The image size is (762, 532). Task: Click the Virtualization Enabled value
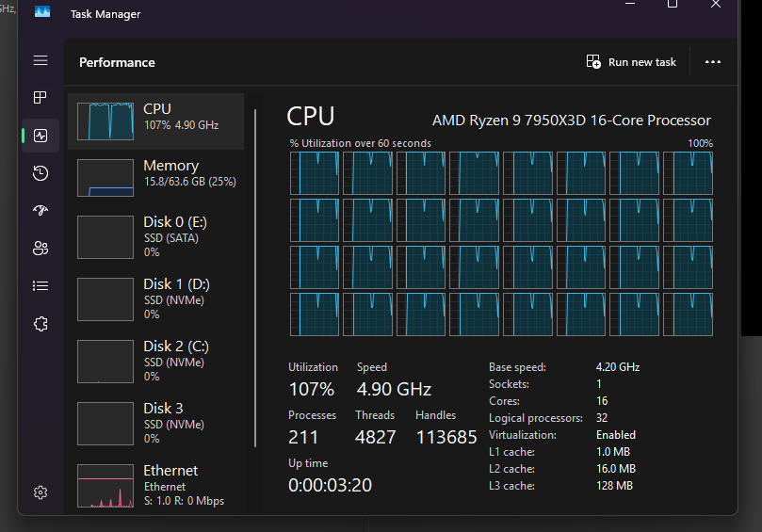616,435
